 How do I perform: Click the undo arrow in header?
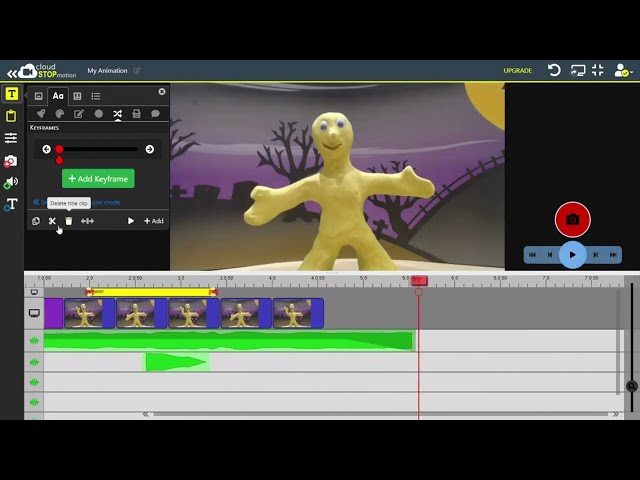(553, 70)
